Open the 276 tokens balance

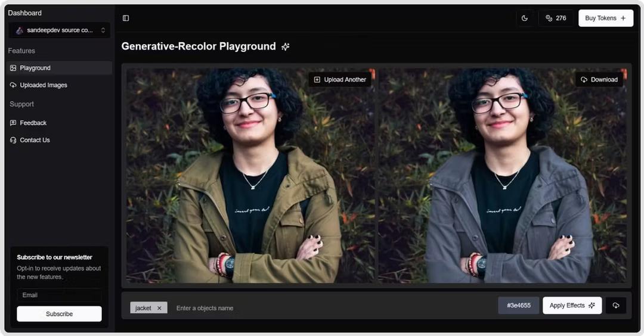(556, 18)
